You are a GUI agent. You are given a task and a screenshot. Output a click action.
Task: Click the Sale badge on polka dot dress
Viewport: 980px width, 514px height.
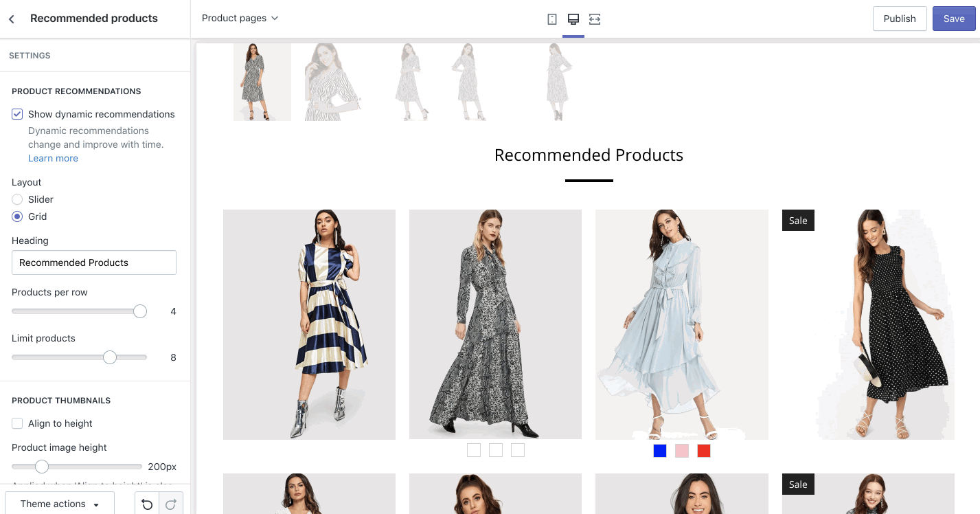(x=798, y=221)
